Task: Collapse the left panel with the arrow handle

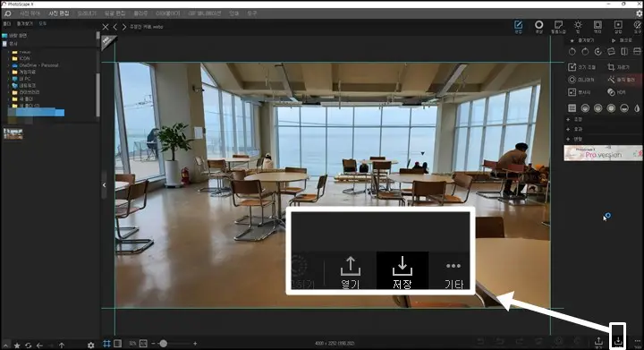Action: (x=104, y=185)
